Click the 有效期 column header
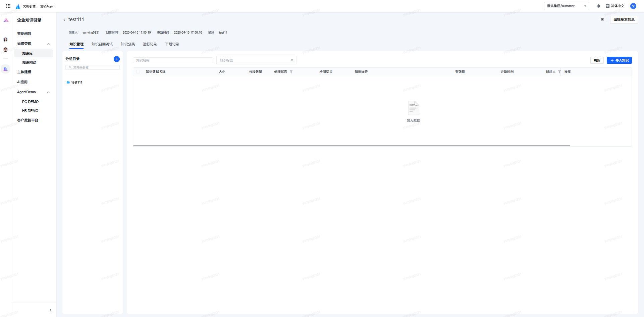The image size is (644, 317). pos(460,72)
